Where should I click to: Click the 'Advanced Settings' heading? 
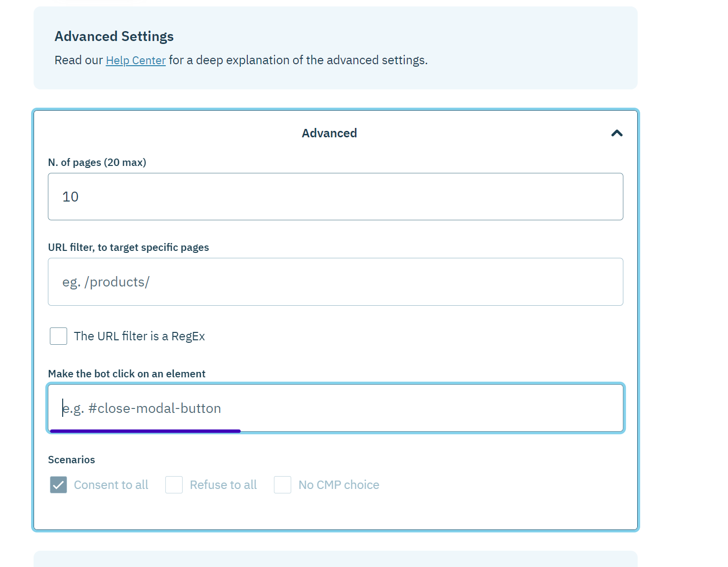pos(114,36)
